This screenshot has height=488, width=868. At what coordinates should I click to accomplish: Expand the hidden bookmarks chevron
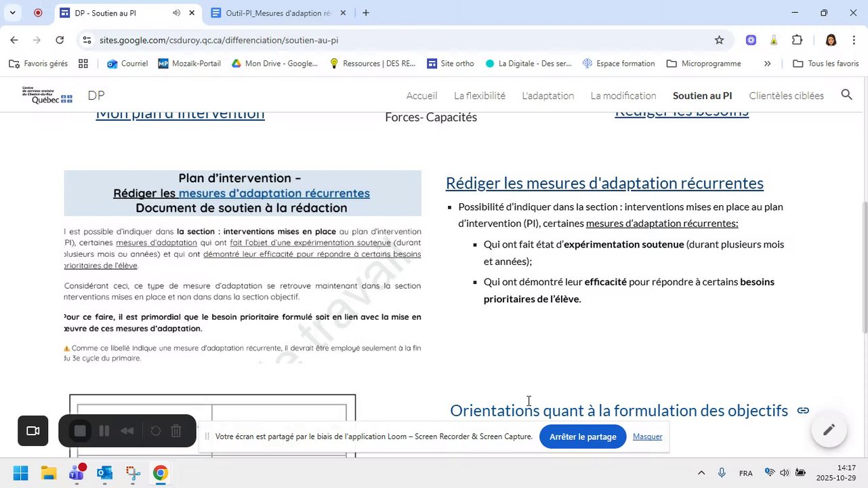pos(767,64)
